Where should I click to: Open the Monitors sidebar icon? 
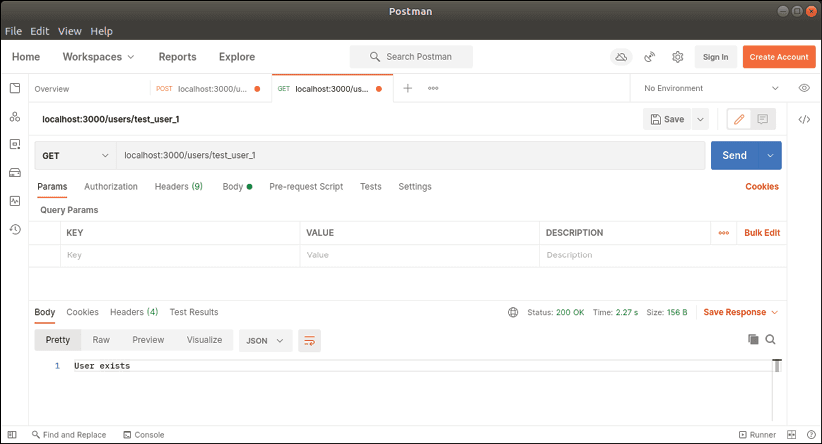click(15, 201)
